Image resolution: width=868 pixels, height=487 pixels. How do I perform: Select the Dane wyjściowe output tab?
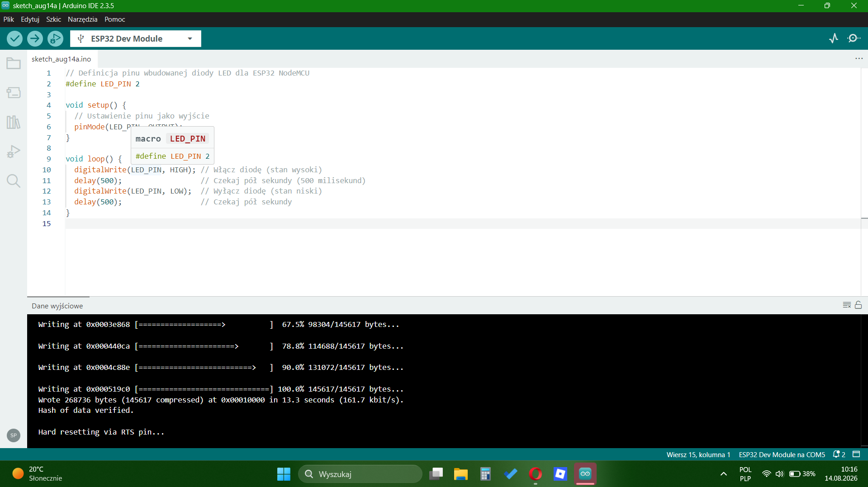pyautogui.click(x=57, y=306)
